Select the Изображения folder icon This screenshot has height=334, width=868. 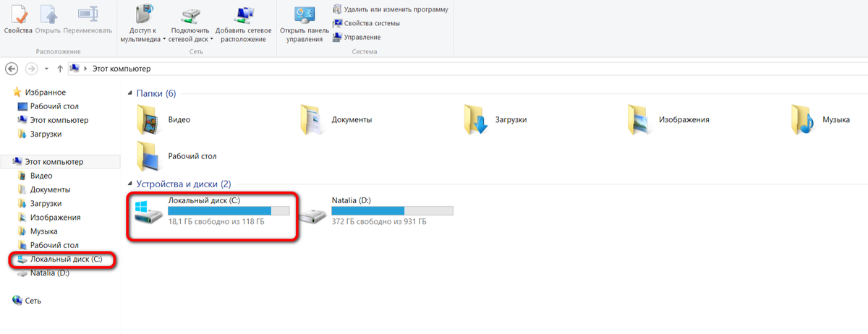(640, 120)
